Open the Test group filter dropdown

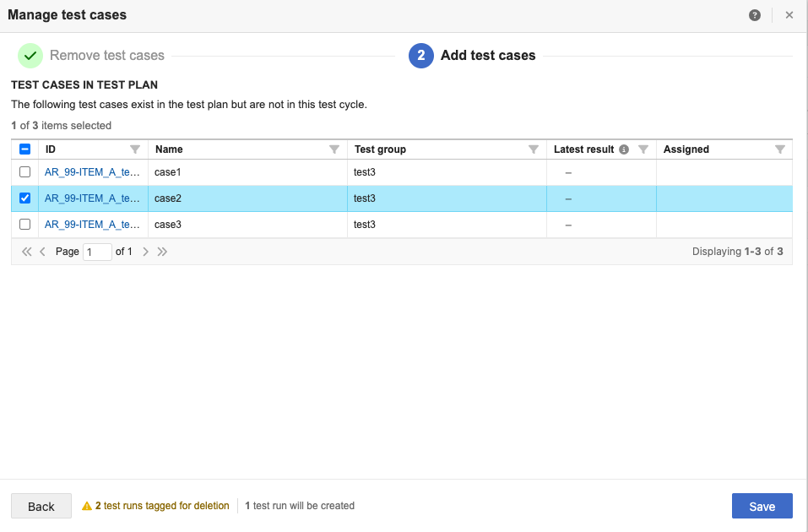click(534, 149)
